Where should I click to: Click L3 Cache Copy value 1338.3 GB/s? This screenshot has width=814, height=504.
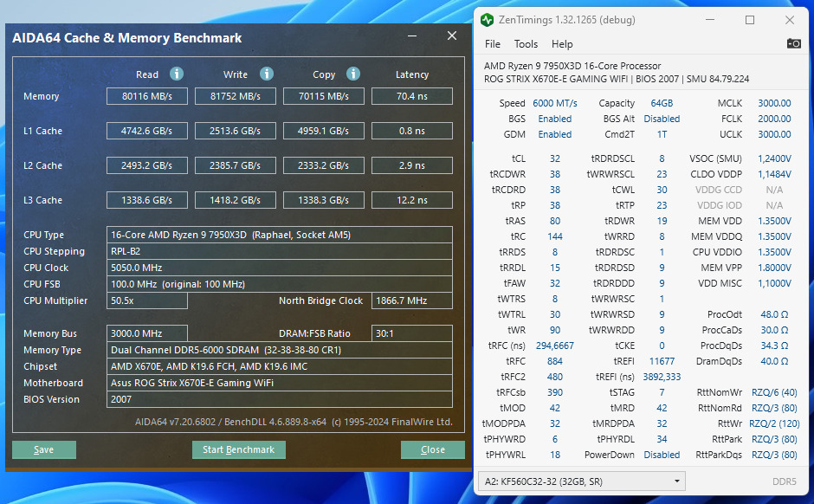pyautogui.click(x=323, y=200)
